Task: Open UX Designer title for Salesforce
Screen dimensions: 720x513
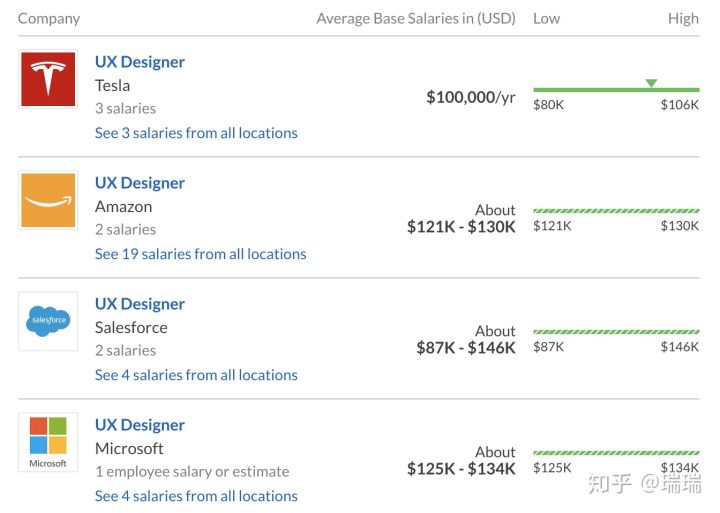Action: click(140, 304)
